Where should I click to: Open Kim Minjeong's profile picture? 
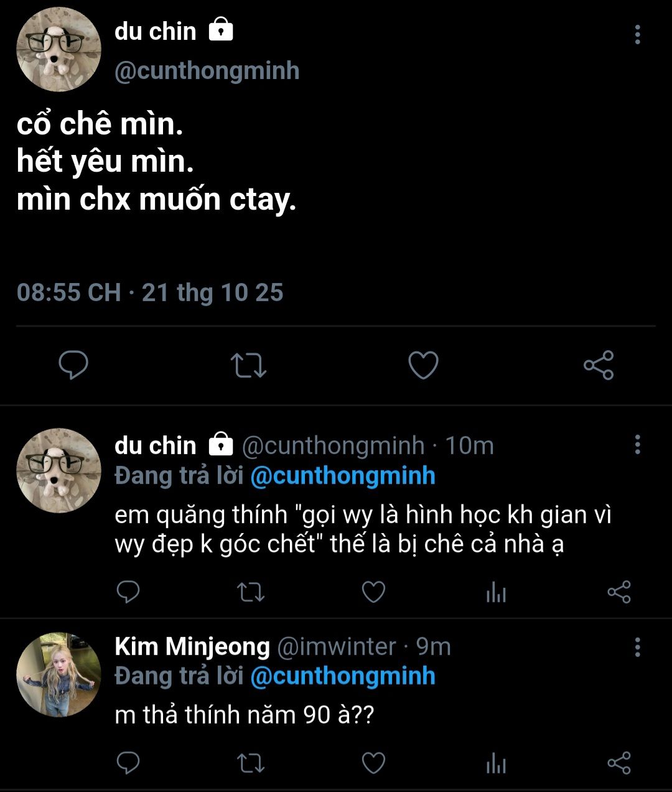58,674
